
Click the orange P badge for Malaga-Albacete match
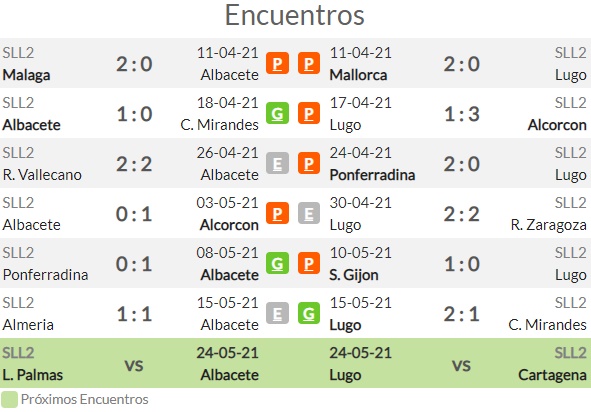coord(277,63)
